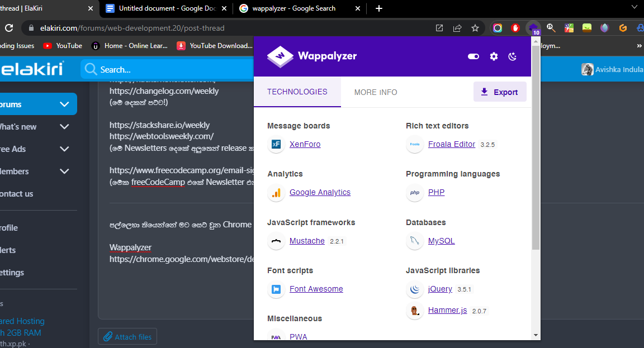Open Settings in sidebar
The width and height of the screenshot is (644, 348).
pos(12,273)
